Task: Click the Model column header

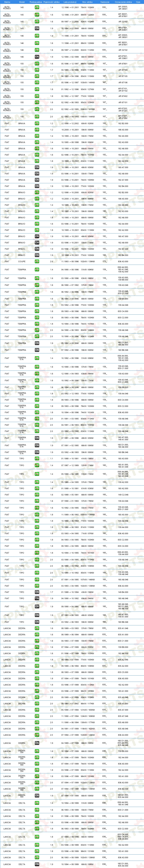Action: [22, 2]
